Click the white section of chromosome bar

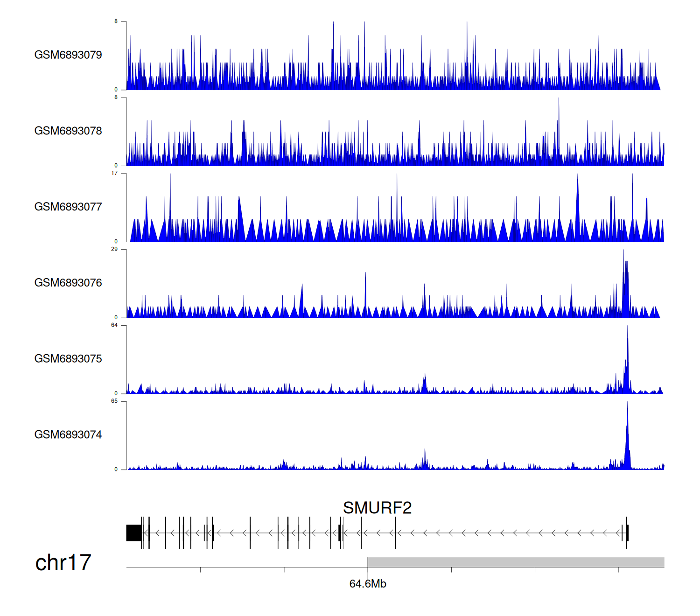(247, 562)
